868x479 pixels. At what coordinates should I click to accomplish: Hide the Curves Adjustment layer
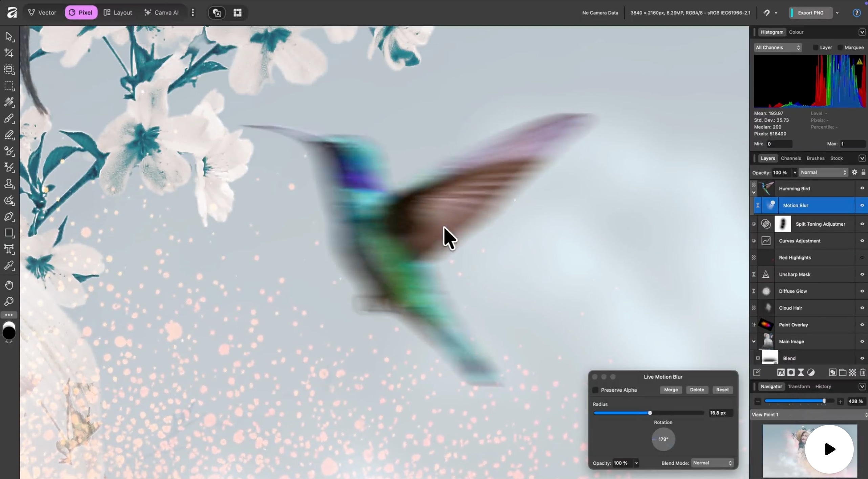click(x=862, y=241)
